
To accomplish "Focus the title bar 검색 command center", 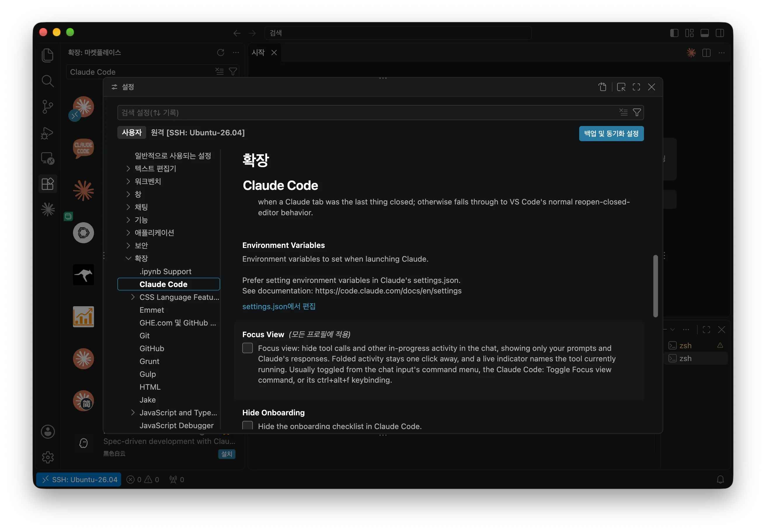I will click(398, 33).
